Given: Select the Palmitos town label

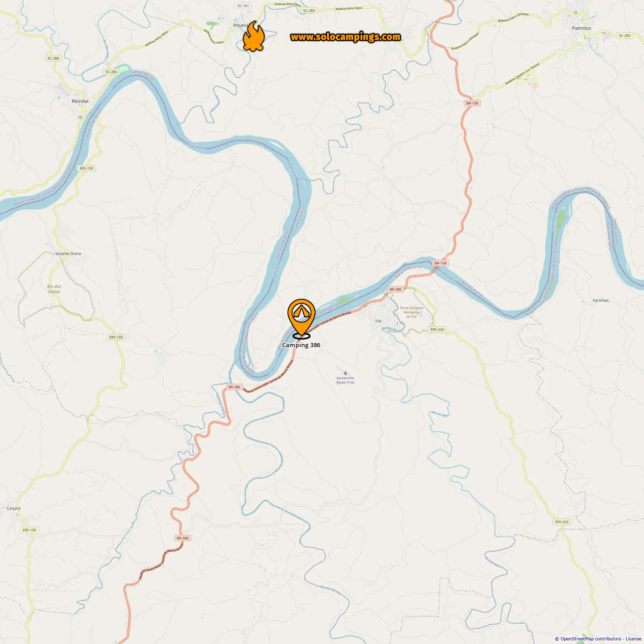Looking at the screenshot, I should click(x=581, y=28).
